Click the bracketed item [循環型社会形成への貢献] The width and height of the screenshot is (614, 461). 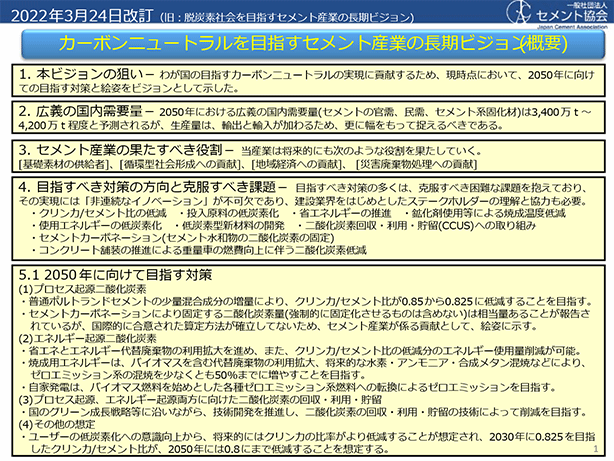click(188, 163)
